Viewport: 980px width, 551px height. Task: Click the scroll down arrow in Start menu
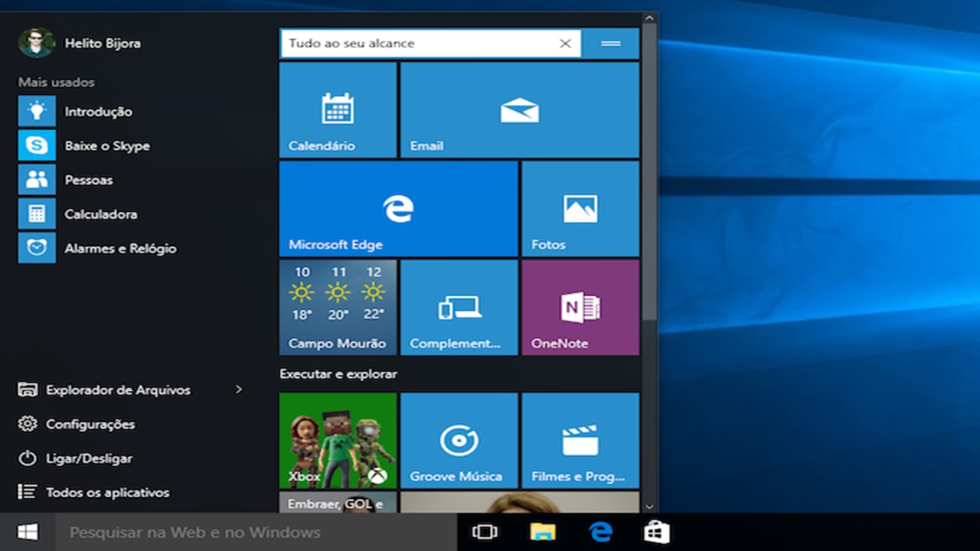point(649,507)
